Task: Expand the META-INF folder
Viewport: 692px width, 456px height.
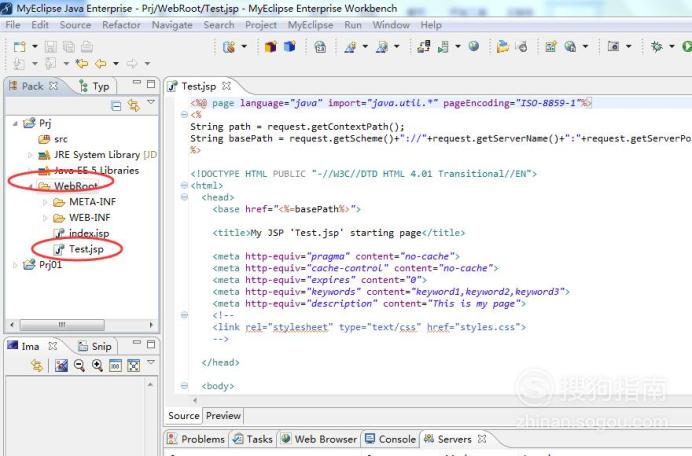Action: 45,202
